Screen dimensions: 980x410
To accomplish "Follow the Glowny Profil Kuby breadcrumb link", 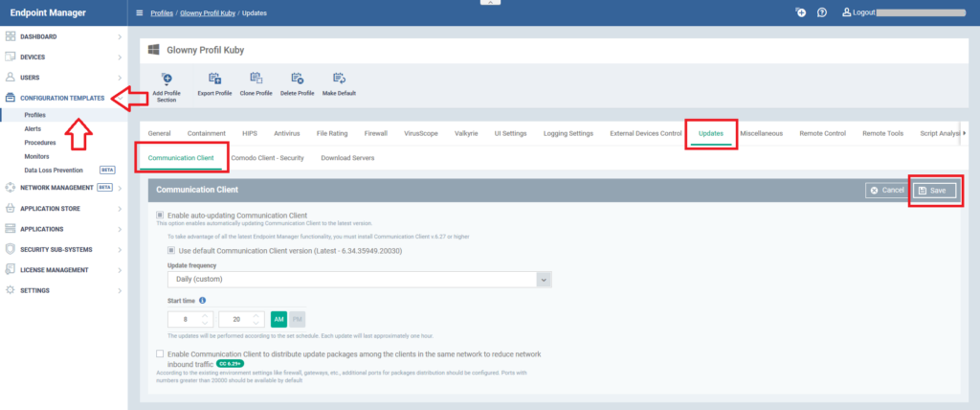I will coord(208,13).
